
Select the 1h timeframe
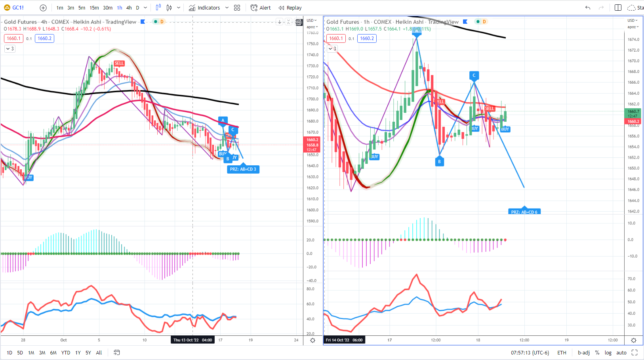(120, 8)
